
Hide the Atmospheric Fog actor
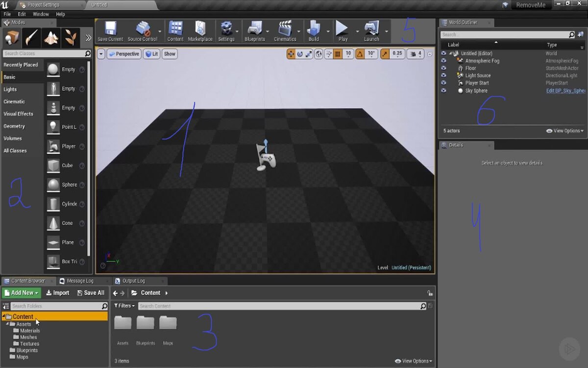coord(443,60)
